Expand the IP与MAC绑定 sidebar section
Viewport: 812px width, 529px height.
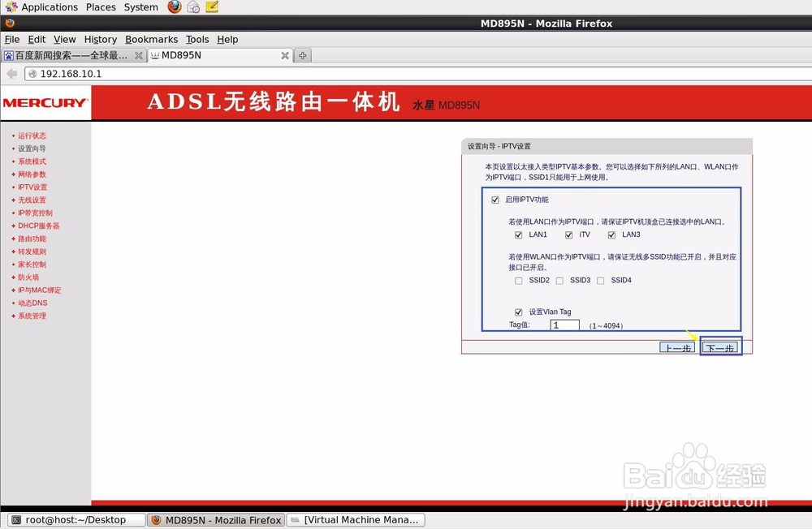39,290
